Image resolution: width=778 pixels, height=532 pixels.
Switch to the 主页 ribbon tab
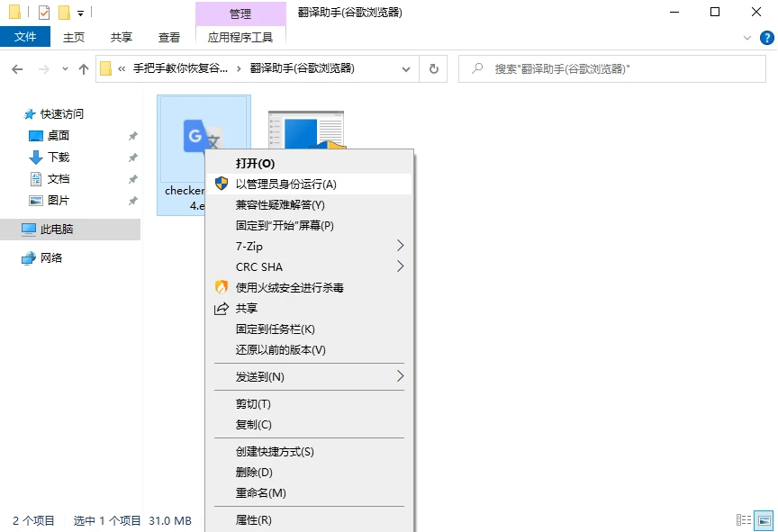click(74, 37)
